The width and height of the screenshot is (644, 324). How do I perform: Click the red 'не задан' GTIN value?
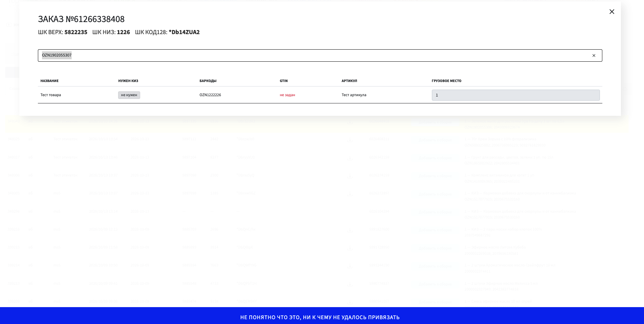tap(287, 95)
